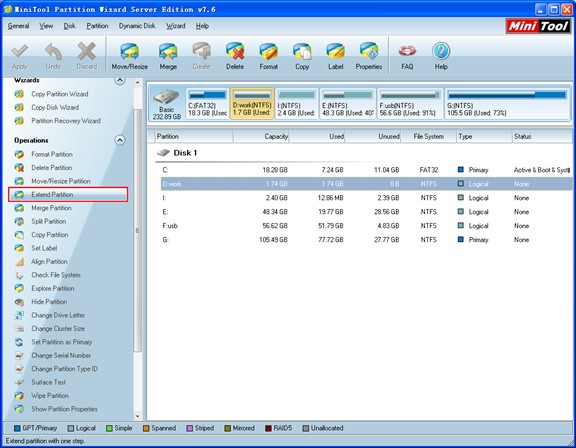Click the sidebar scrollbar down arrow
Viewport: 576px width, 448px height.
pyautogui.click(x=138, y=416)
